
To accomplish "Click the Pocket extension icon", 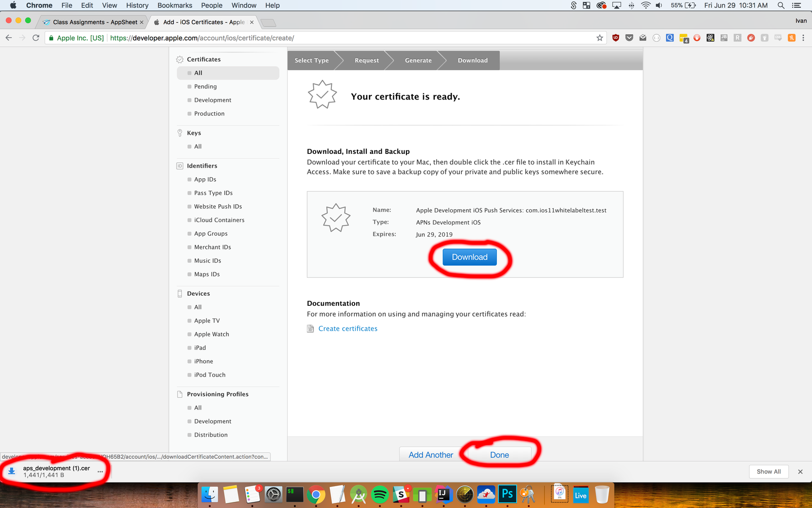I will (x=629, y=38).
